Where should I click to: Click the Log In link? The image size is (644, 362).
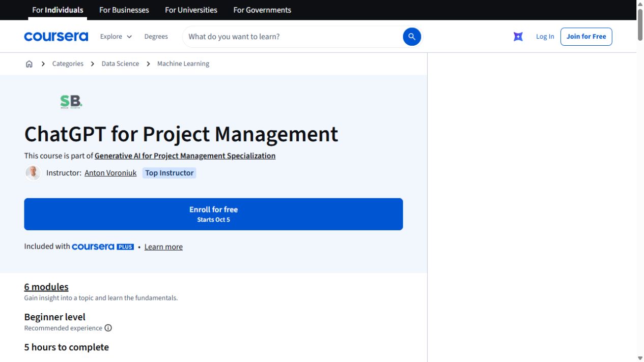[x=545, y=37]
